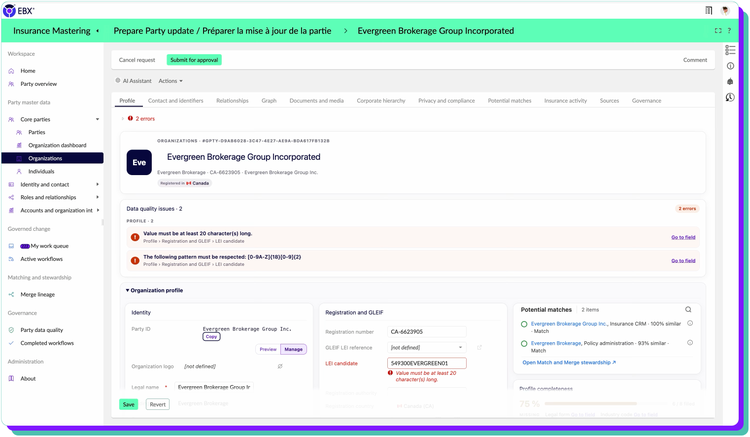Open the user avatar menu

(725, 10)
